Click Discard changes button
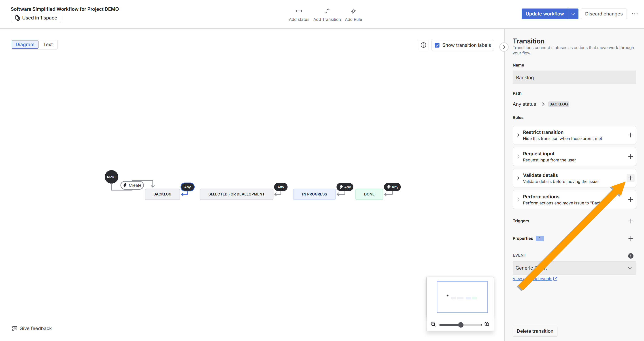The width and height of the screenshot is (644, 341). coord(604,14)
